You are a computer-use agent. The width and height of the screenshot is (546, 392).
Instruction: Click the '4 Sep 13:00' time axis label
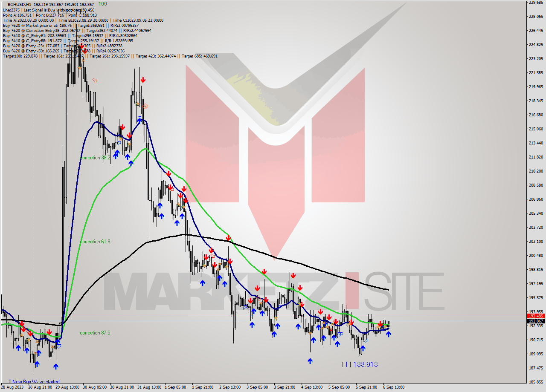tap(312, 387)
